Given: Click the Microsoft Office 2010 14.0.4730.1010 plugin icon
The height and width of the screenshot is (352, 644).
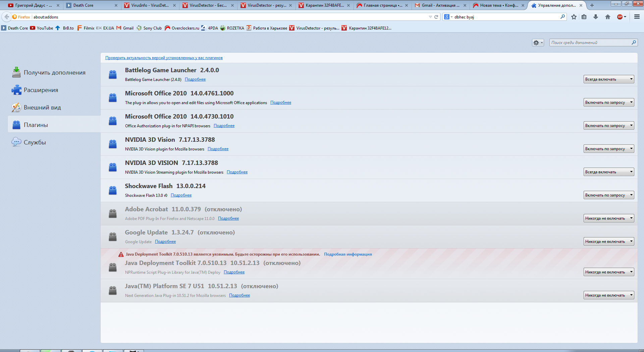Looking at the screenshot, I should tap(113, 121).
